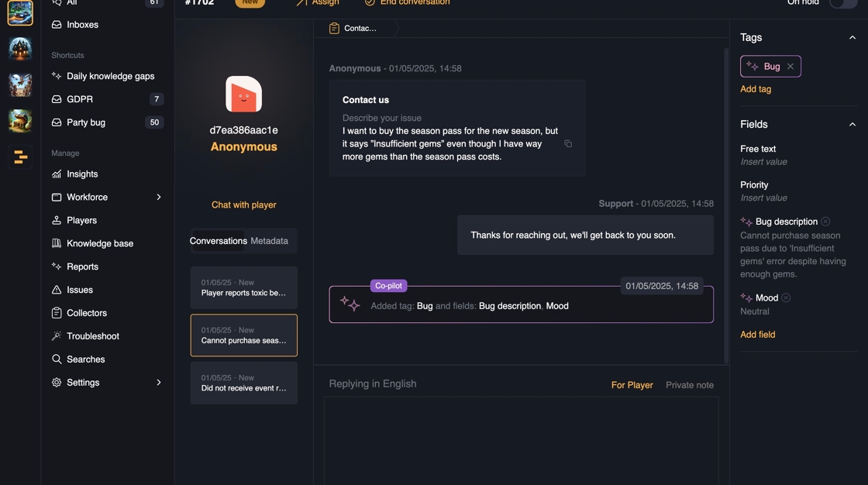Toggle the On hold switch
Viewport: 868px width, 485px height.
(x=842, y=2)
